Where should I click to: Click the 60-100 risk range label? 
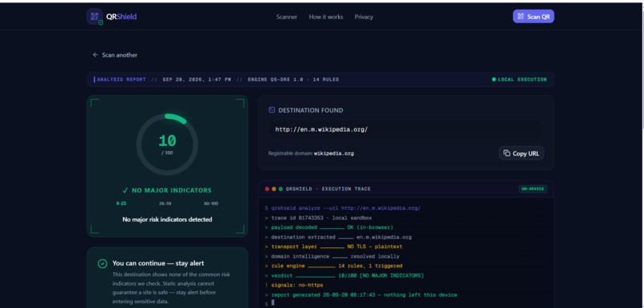coord(211,203)
